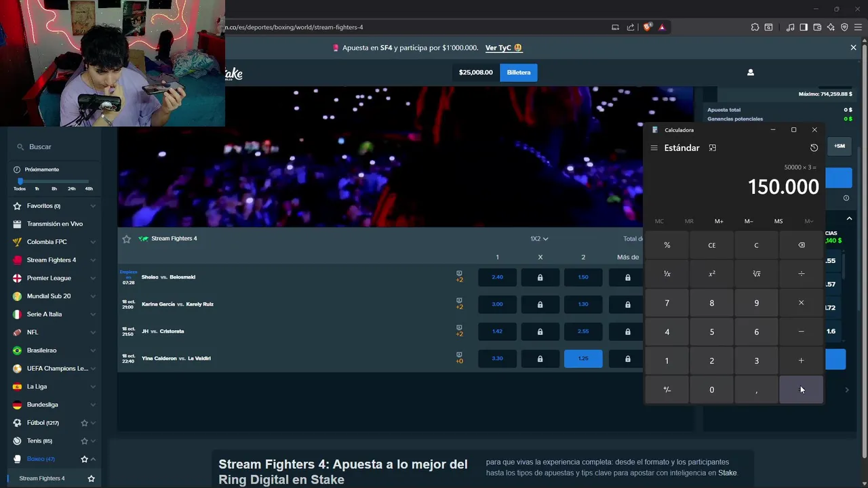Collapse the Boxeo section chevron

click(93, 459)
